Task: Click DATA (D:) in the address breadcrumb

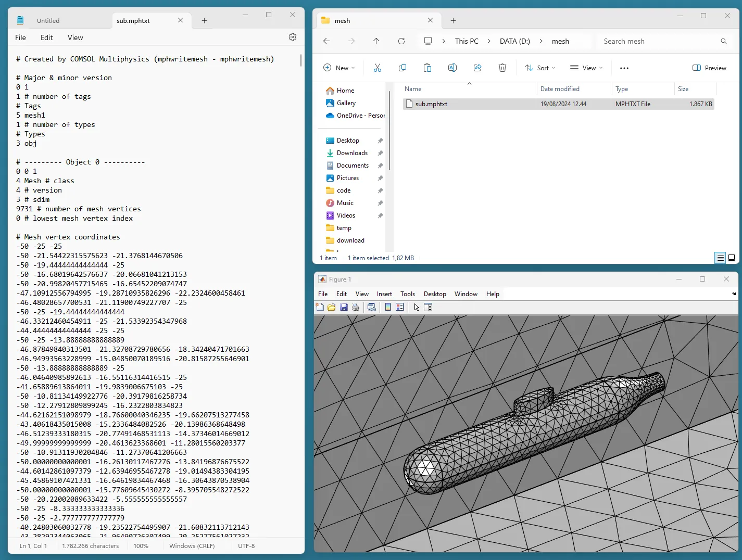Action: point(514,41)
